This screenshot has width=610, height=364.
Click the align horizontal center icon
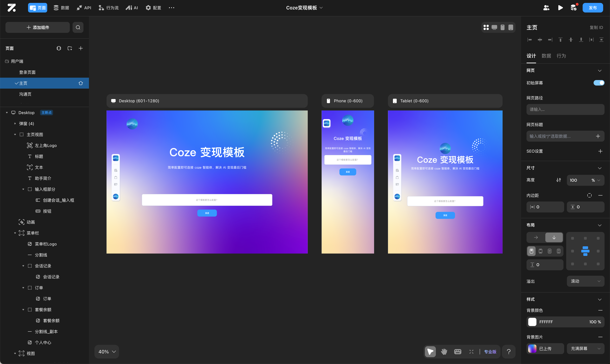(540, 40)
